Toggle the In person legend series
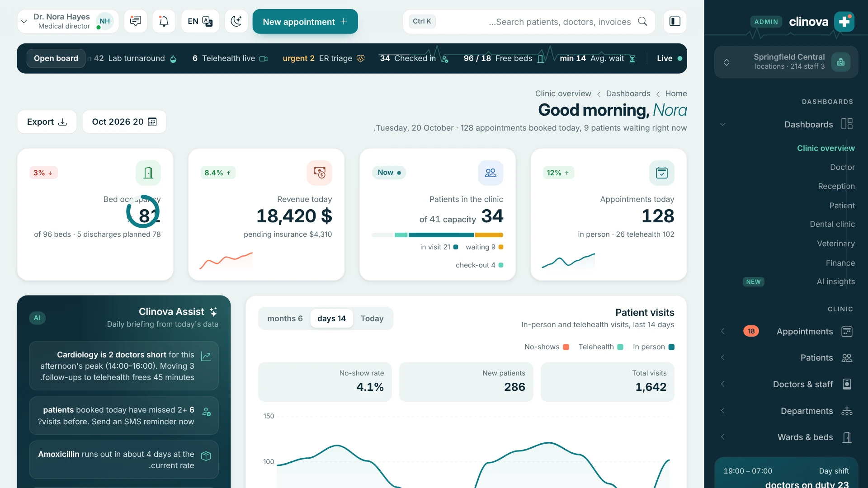 [653, 347]
